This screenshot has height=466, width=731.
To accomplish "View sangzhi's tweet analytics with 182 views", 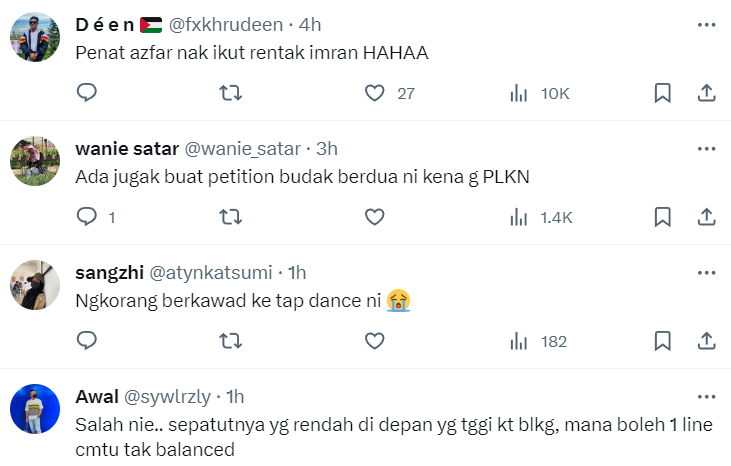I will point(518,341).
